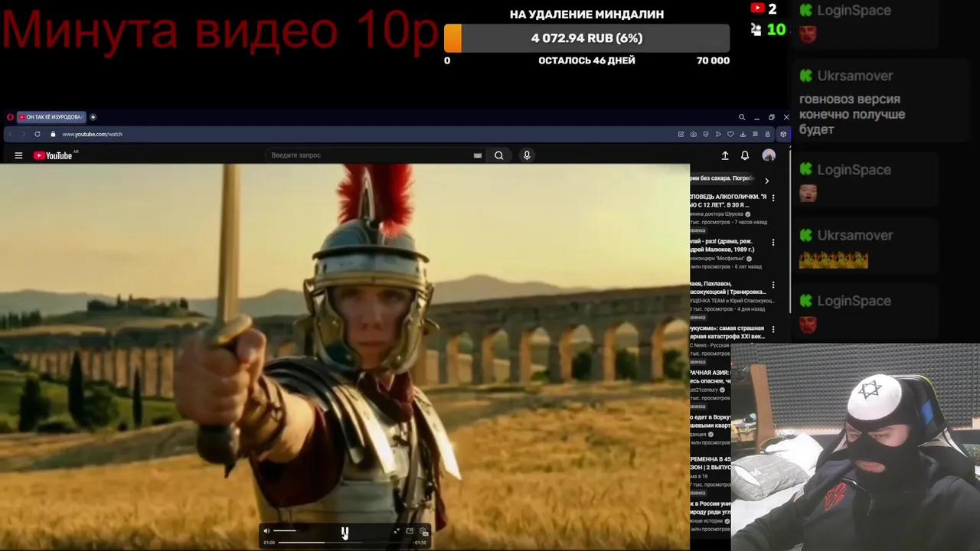Select the ОН ТАК ЕЁ ИЗУРОДОВАЛ browser tab

[x=51, y=117]
